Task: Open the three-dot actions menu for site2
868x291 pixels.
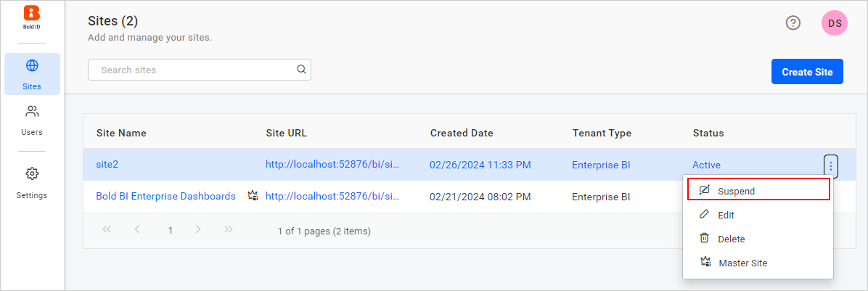Action: click(x=831, y=165)
